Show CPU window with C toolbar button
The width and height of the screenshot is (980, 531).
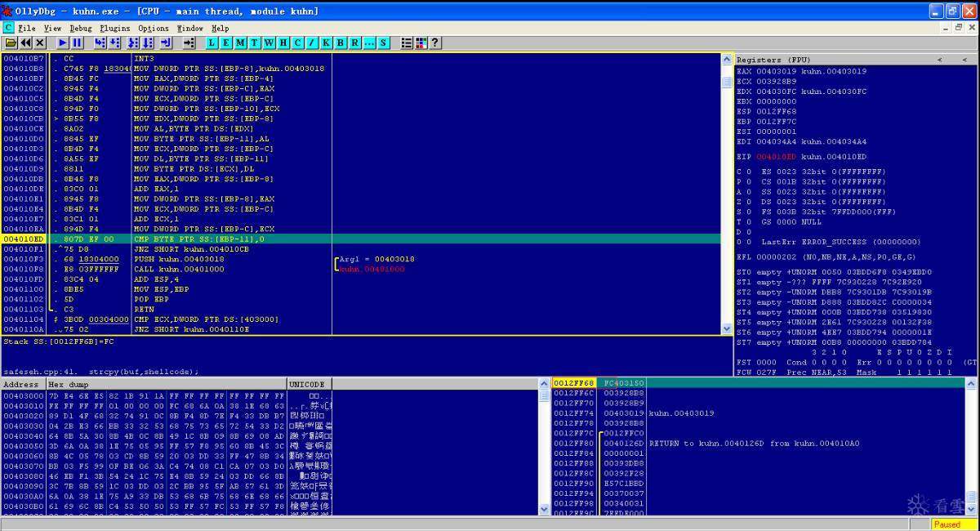(x=297, y=42)
